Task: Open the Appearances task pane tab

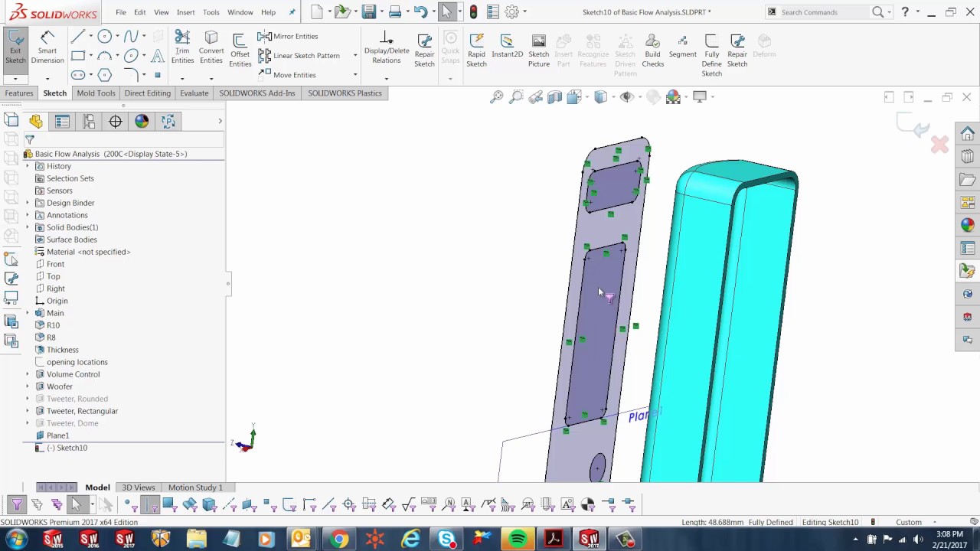Action: point(968,225)
